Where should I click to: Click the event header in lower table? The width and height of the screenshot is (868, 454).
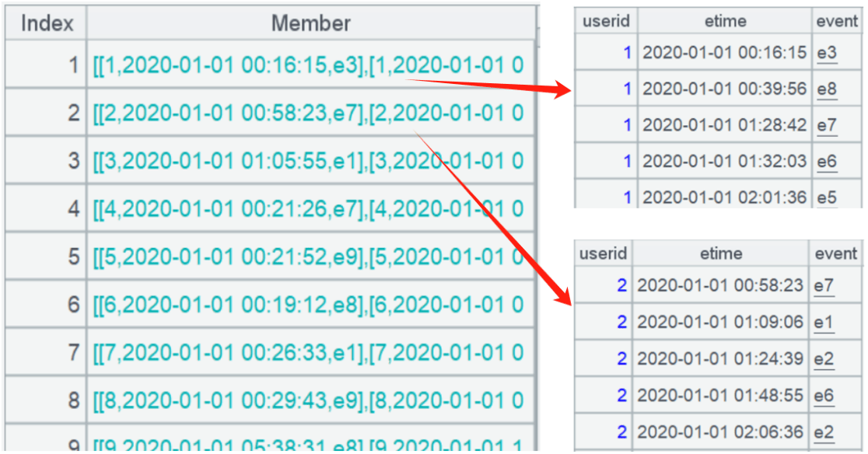click(836, 253)
